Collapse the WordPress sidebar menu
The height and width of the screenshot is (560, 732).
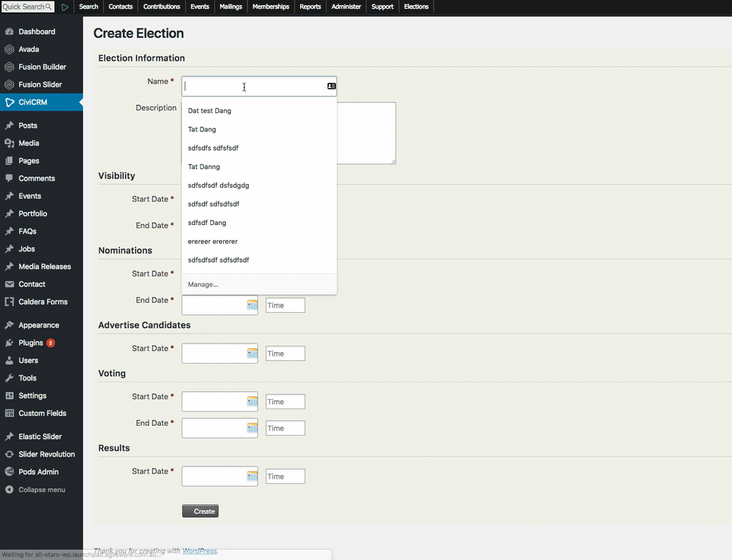(x=41, y=489)
